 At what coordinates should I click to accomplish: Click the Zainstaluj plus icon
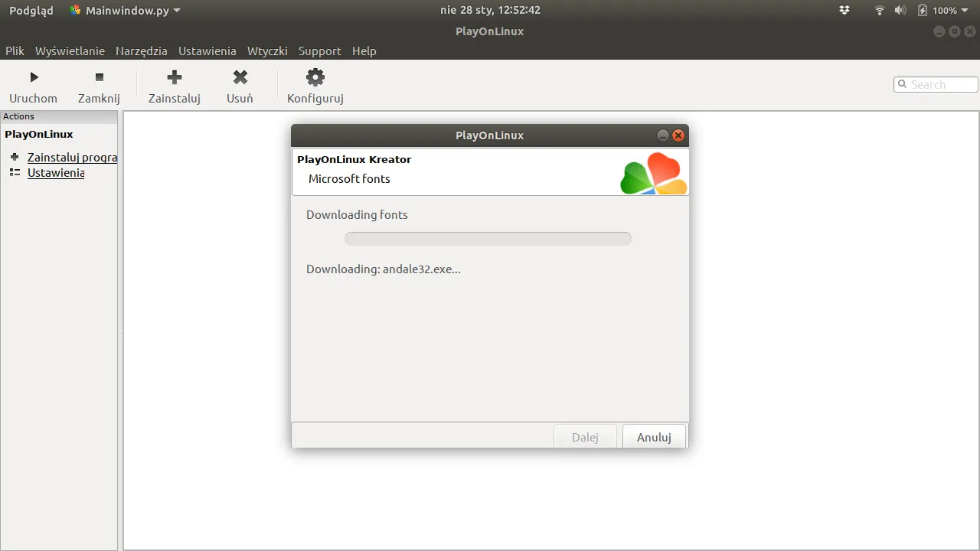tap(175, 77)
